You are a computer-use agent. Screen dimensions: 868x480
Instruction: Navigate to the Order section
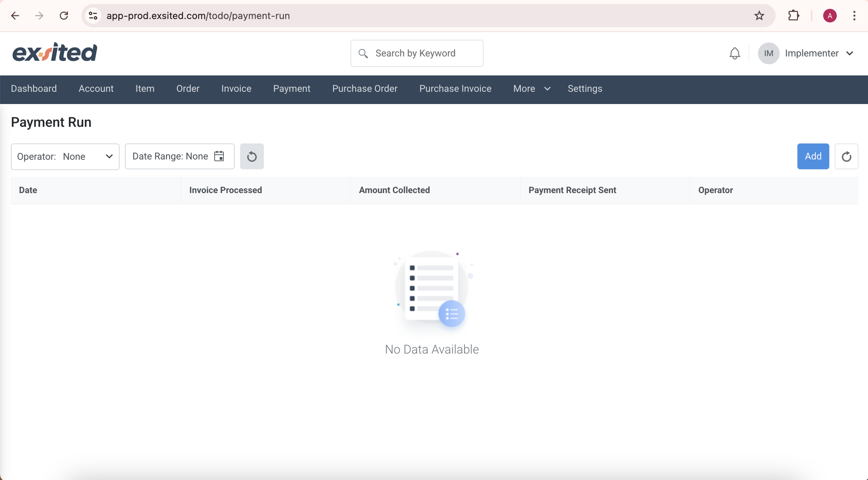(188, 89)
